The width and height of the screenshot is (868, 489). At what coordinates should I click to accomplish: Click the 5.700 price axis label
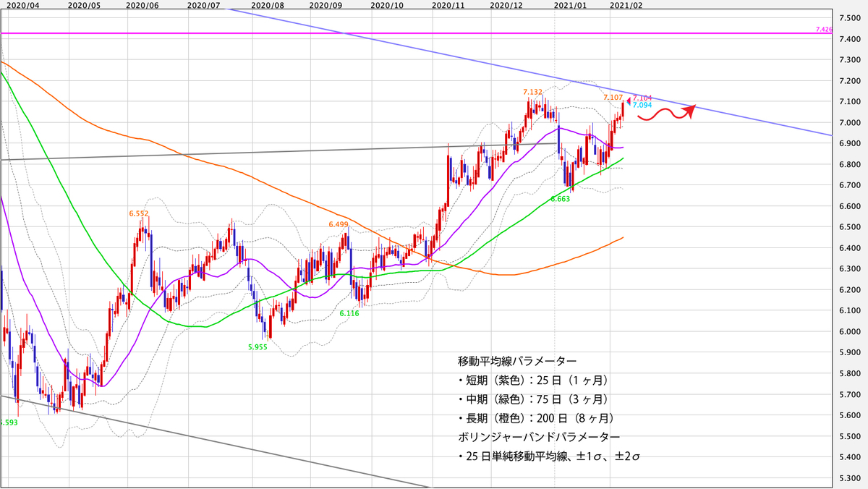(x=849, y=395)
